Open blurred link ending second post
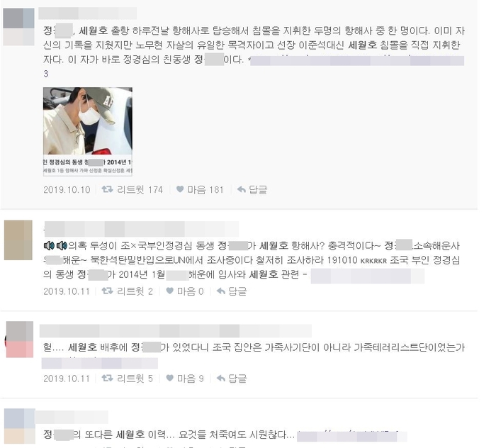 click(x=368, y=276)
